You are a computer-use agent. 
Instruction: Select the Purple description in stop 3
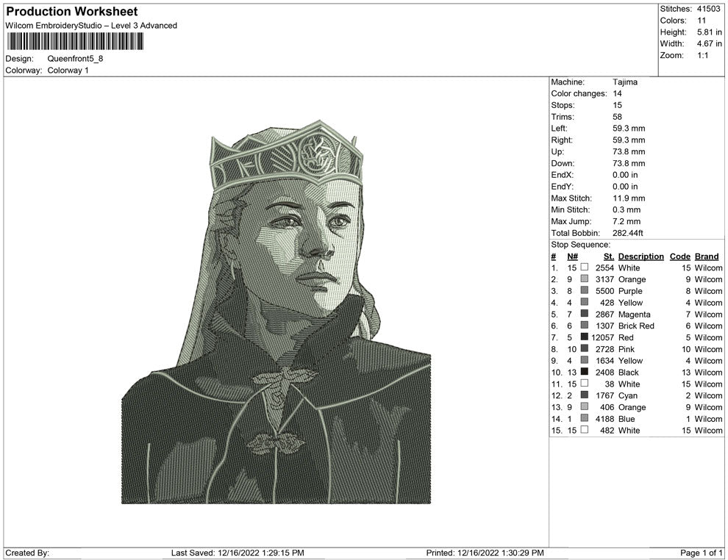630,291
